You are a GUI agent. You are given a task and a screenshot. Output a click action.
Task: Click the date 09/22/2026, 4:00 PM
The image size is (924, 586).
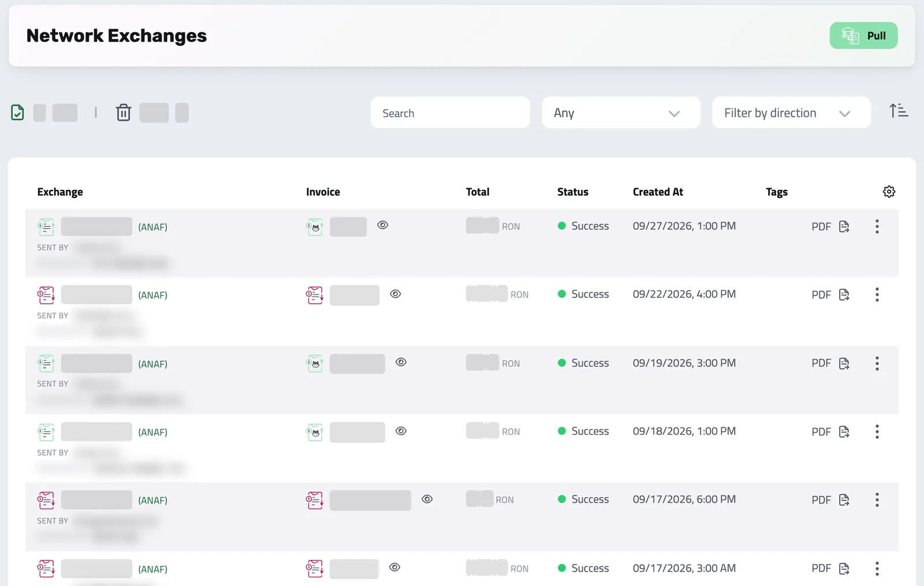pos(684,294)
